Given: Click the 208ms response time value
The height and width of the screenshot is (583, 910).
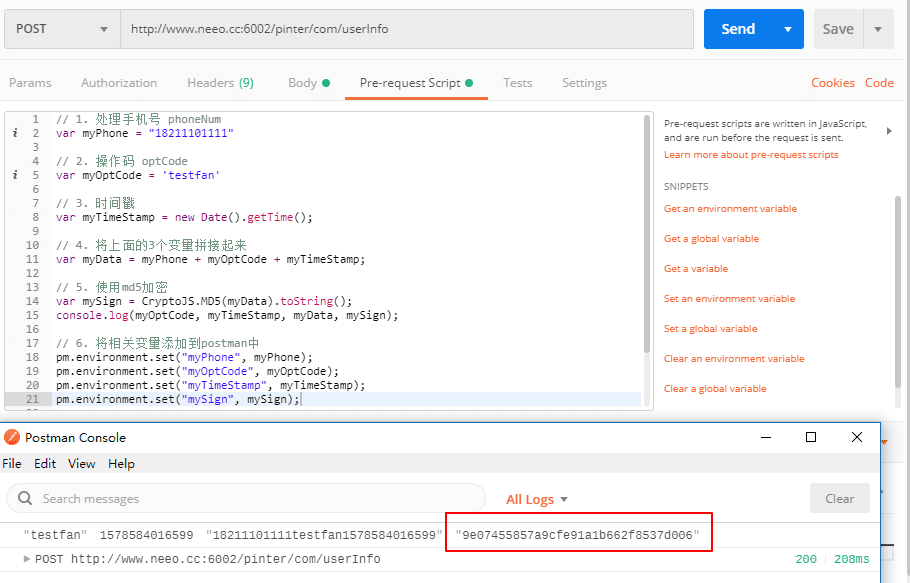Looking at the screenshot, I should (x=851, y=559).
